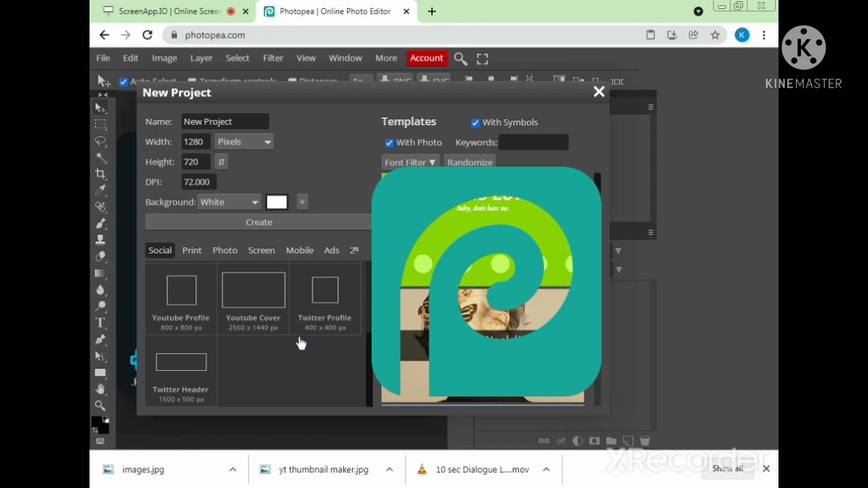Expand options for images.jpg download

(x=233, y=469)
